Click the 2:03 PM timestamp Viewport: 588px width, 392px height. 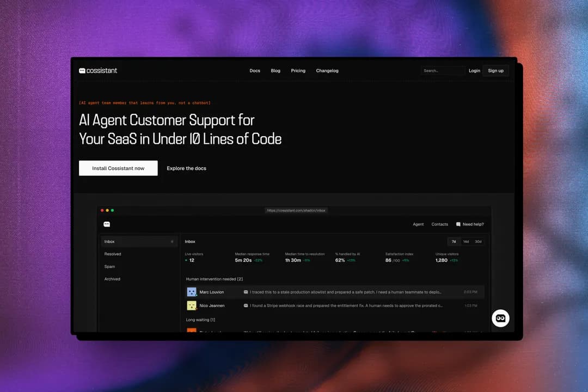tap(470, 292)
